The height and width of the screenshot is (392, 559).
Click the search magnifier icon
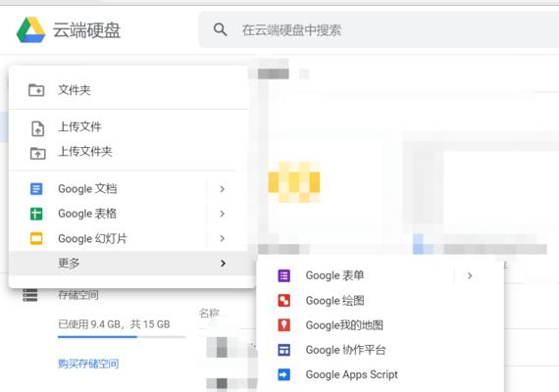(x=220, y=29)
